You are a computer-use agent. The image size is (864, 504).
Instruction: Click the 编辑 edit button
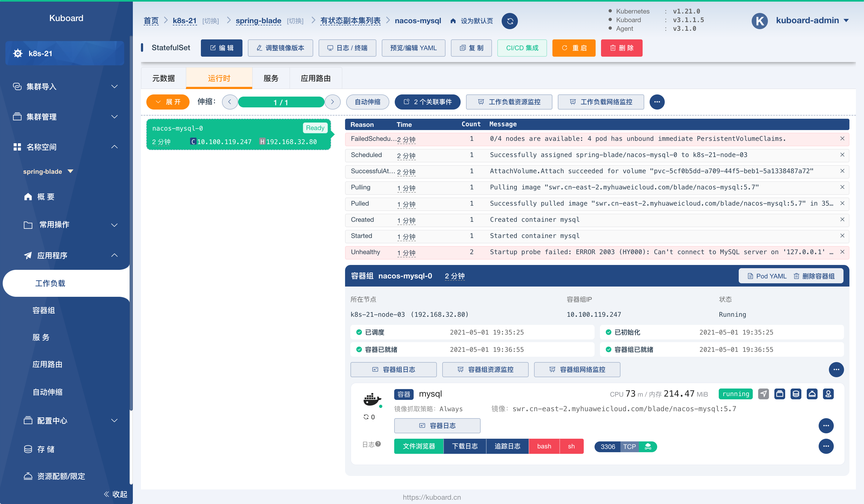point(221,48)
